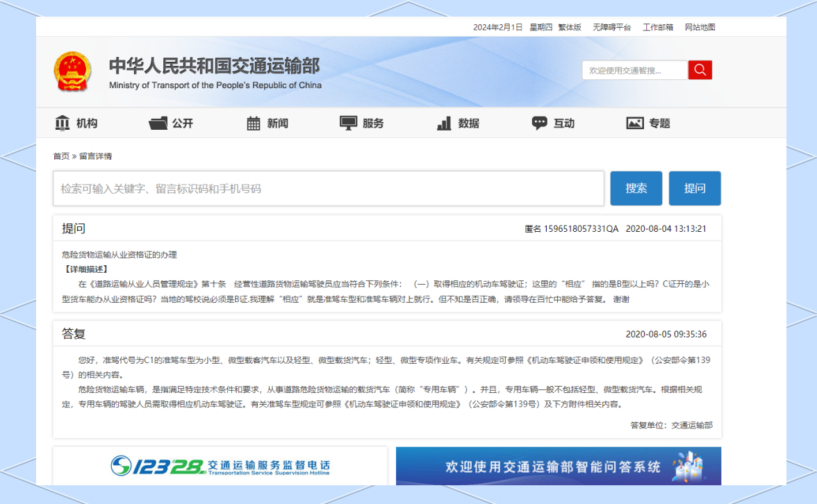The height and width of the screenshot is (504, 817).
Task: Click the 新闻 calendar icon
Action: click(254, 124)
